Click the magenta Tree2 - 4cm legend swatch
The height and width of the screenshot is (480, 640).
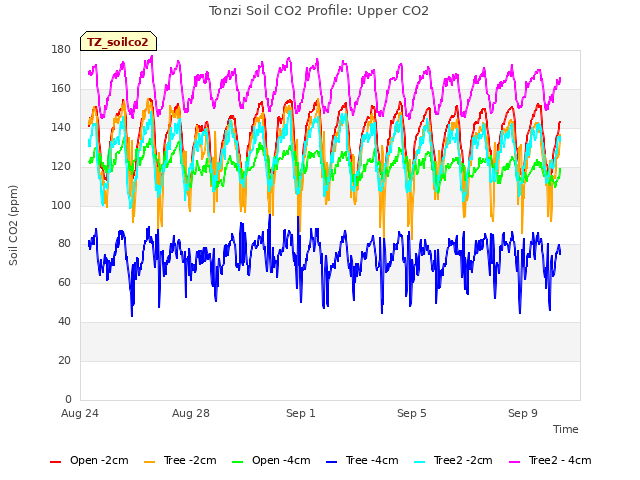click(515, 462)
